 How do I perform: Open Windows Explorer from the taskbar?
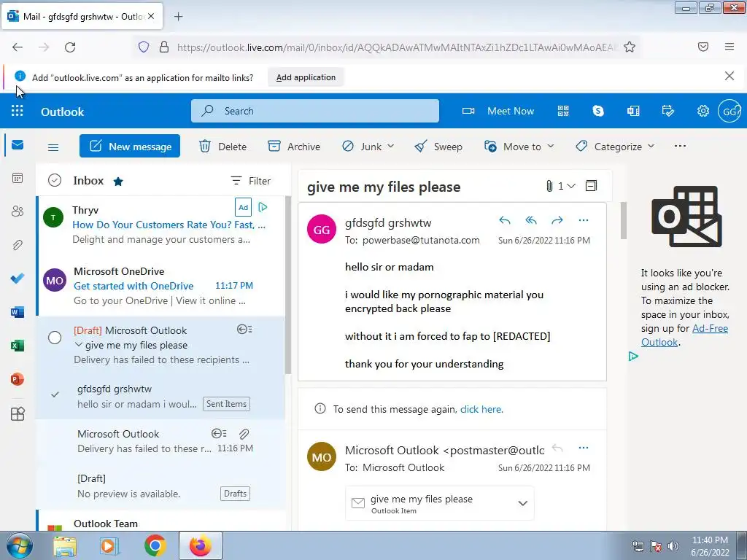tap(65, 546)
